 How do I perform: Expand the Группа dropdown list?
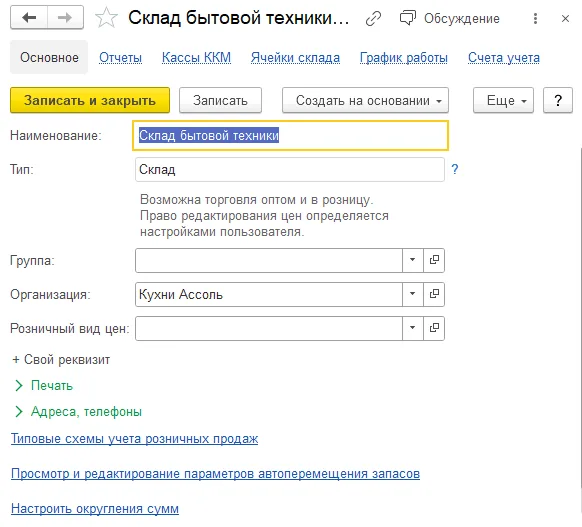413,261
